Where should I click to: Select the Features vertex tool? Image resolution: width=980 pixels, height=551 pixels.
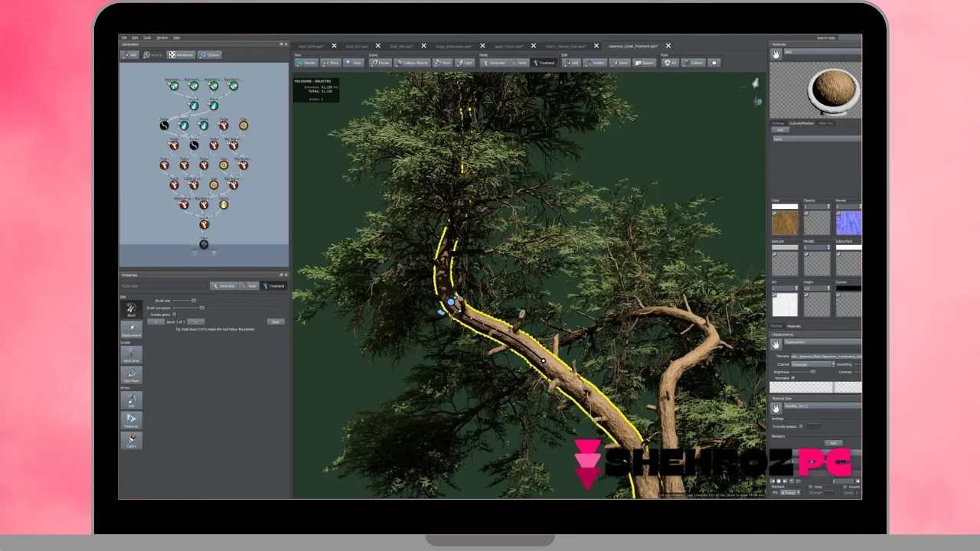(131, 419)
